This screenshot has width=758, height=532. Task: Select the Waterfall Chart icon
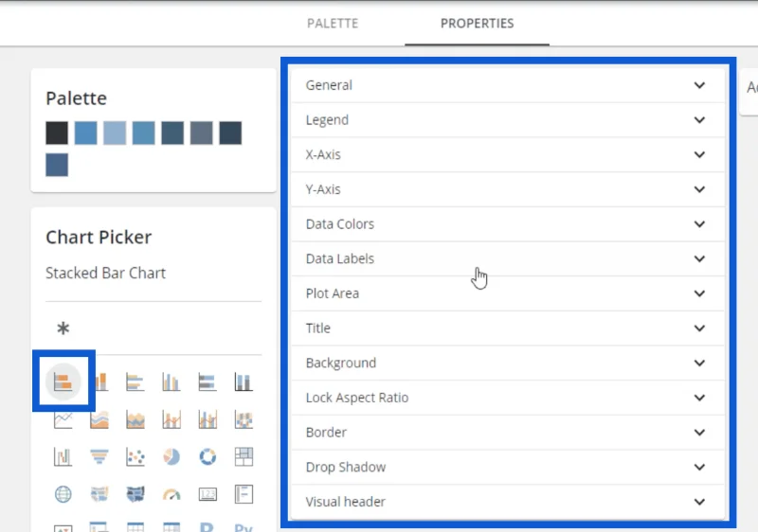click(63, 456)
